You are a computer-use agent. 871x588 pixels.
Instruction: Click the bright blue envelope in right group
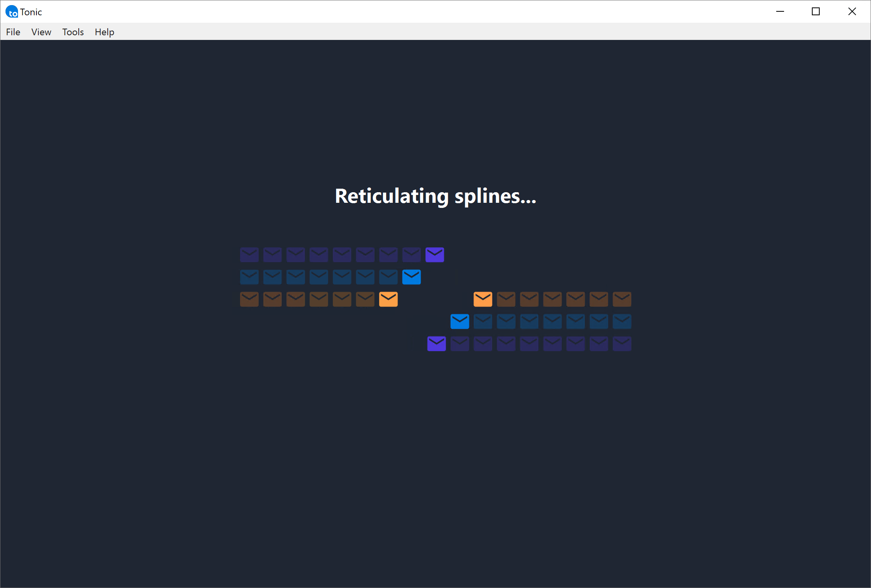pyautogui.click(x=460, y=321)
